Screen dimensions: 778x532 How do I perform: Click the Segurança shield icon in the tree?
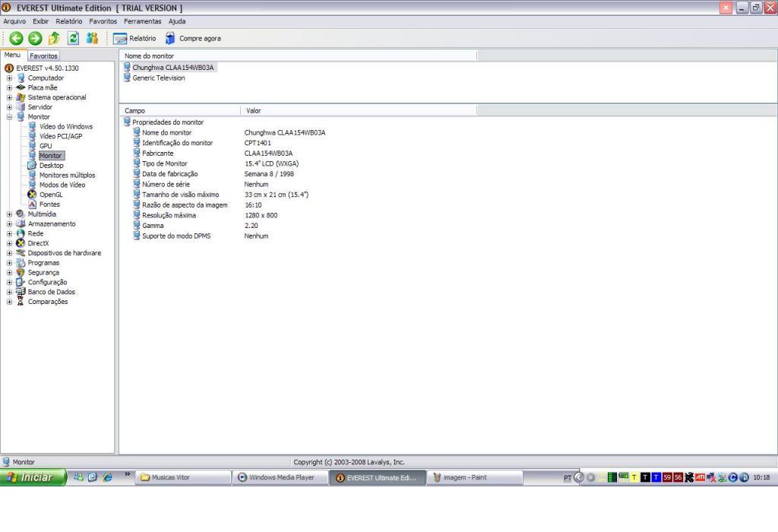[x=21, y=272]
